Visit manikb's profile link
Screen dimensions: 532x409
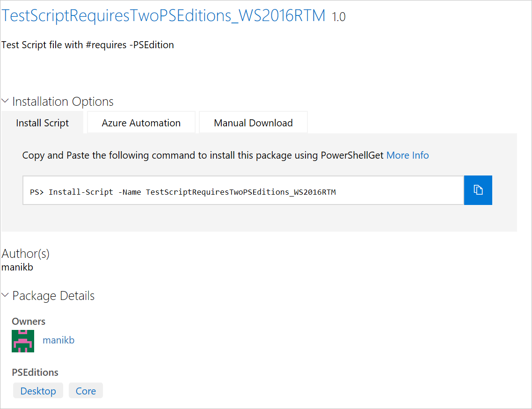click(x=58, y=340)
